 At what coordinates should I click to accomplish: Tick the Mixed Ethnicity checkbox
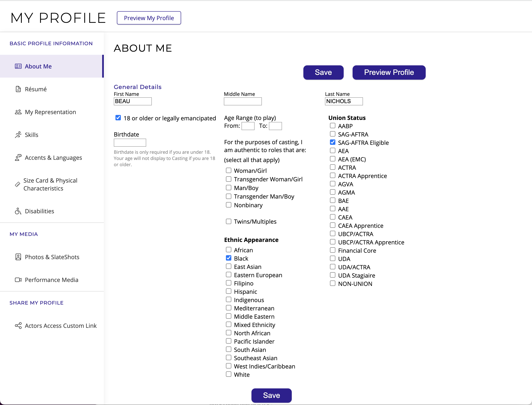228,324
